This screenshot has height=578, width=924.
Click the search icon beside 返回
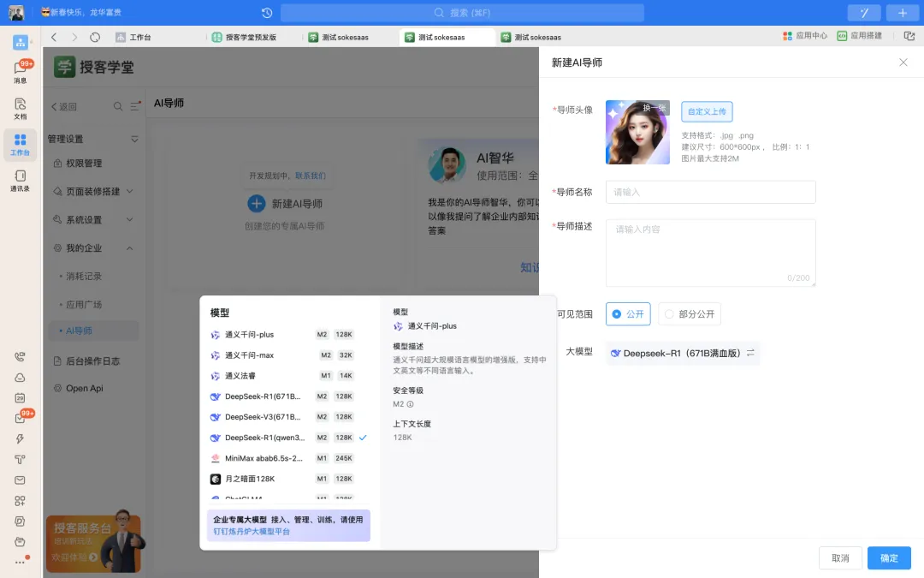click(x=118, y=107)
